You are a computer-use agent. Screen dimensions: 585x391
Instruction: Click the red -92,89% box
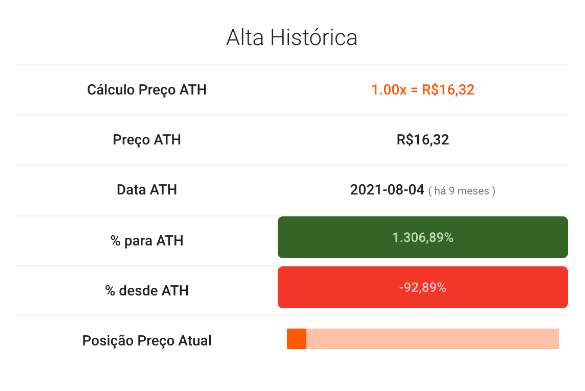[423, 287]
